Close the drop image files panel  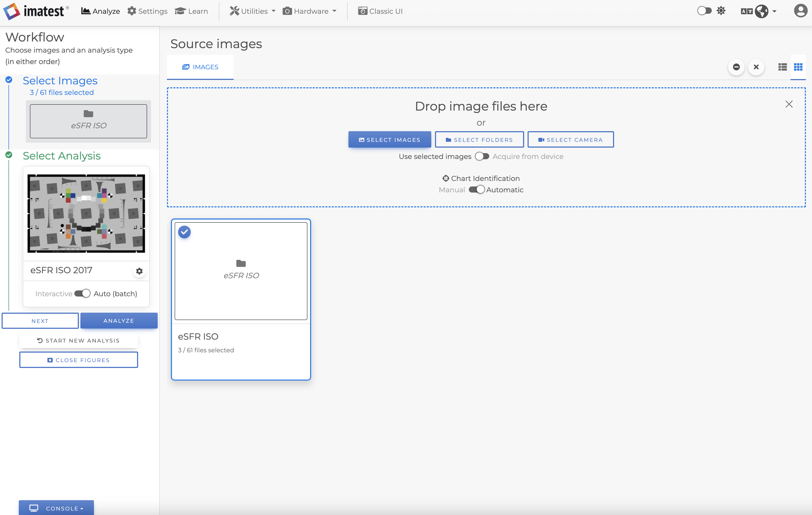tap(789, 104)
